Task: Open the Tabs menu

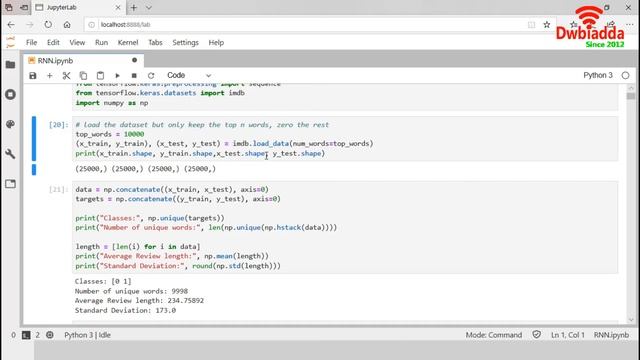Action: tap(155, 42)
